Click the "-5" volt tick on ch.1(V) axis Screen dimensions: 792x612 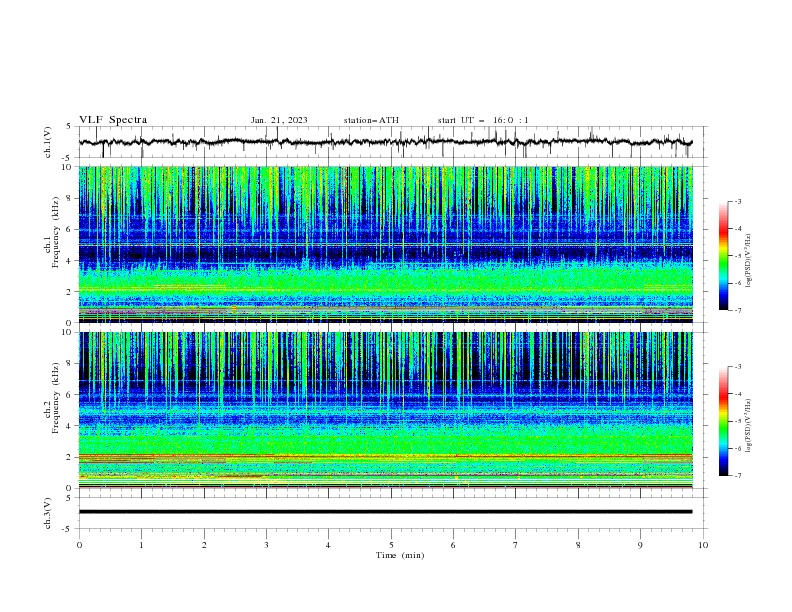tap(67, 158)
